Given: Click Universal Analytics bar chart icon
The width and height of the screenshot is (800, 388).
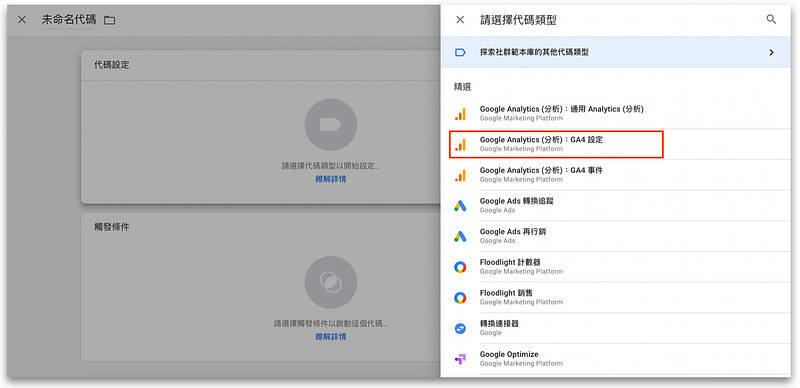Looking at the screenshot, I should point(460,113).
